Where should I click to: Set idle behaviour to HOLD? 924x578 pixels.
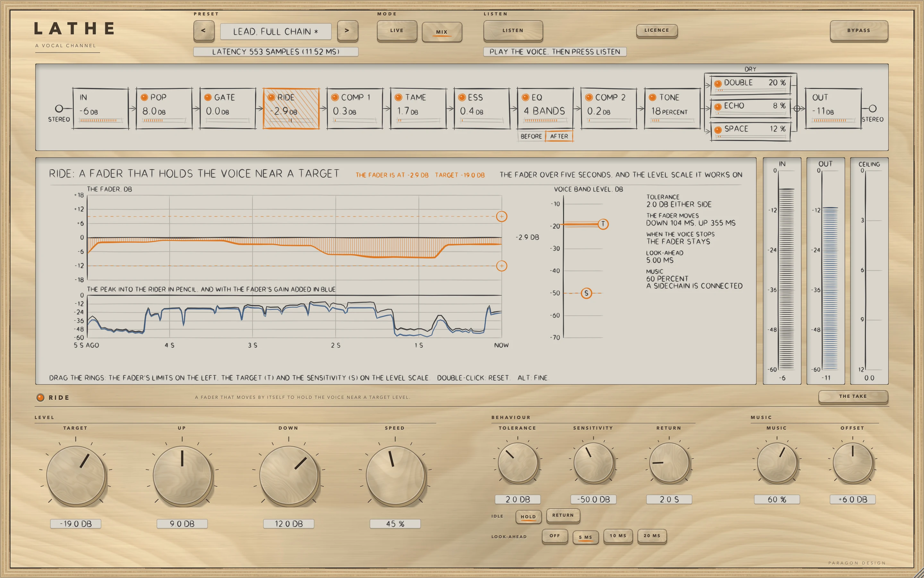coord(528,517)
